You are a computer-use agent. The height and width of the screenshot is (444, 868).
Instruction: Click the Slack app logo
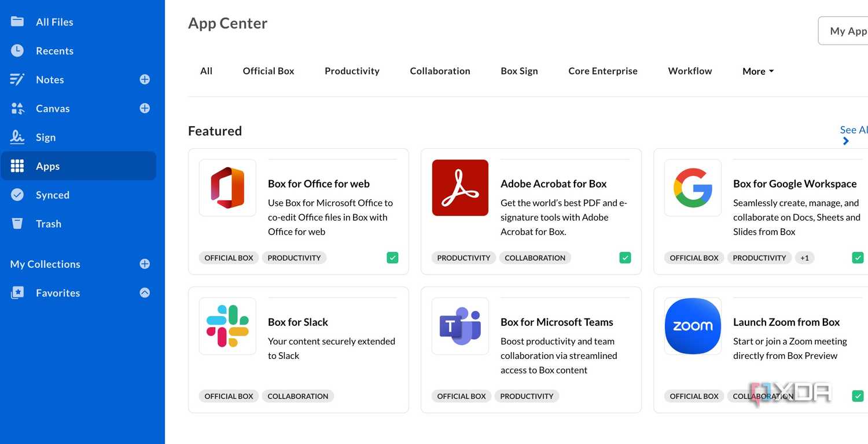(x=227, y=326)
